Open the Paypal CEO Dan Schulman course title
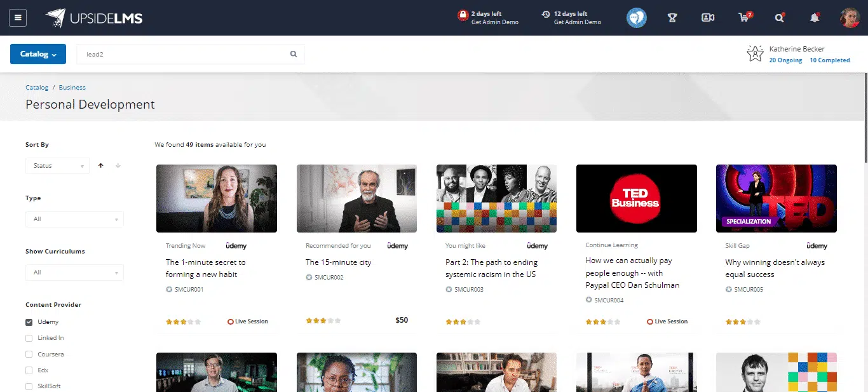868x392 pixels. (632, 273)
